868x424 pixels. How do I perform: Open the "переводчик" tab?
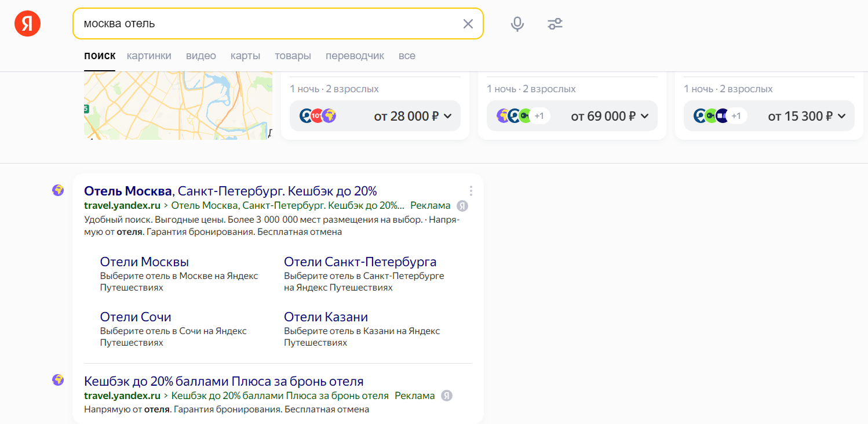[x=355, y=56]
